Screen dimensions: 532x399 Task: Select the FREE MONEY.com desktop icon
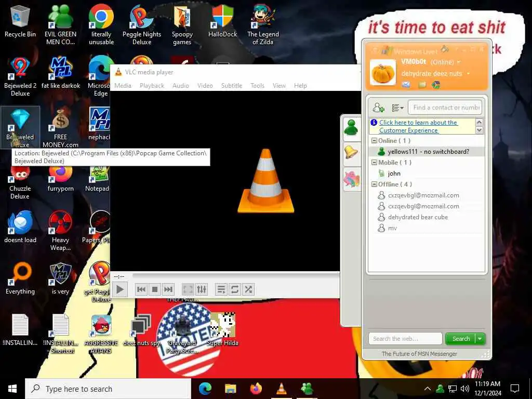point(60,128)
